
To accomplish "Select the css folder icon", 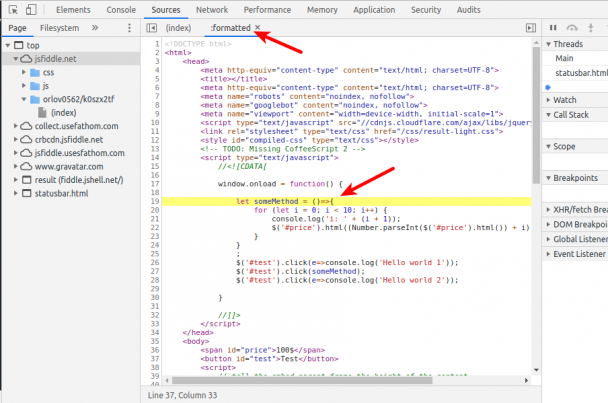I will (35, 73).
